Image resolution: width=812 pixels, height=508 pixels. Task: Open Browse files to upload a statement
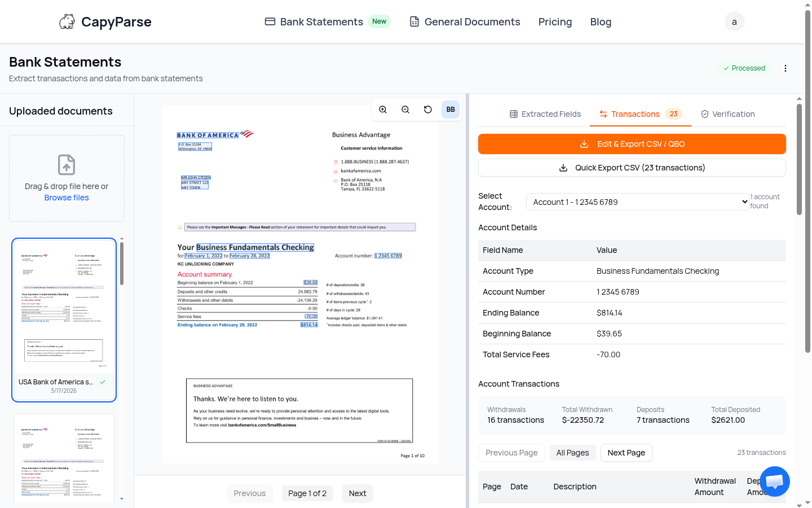67,198
